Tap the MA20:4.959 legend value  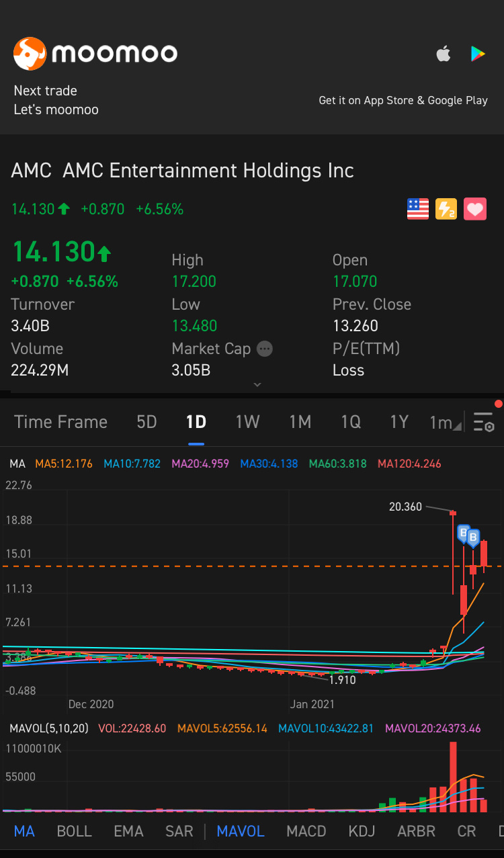[201, 464]
